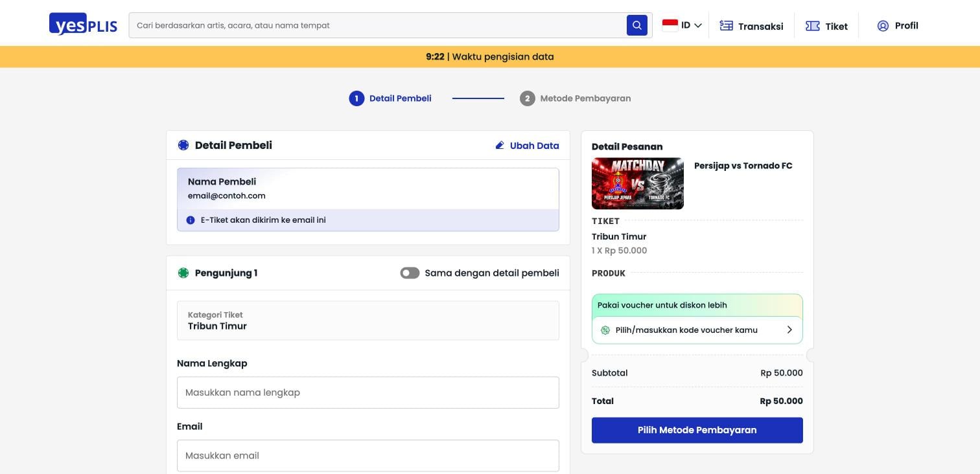Click the Persijap vs Tornado FC title
Image resolution: width=980 pixels, height=474 pixels.
point(743,166)
